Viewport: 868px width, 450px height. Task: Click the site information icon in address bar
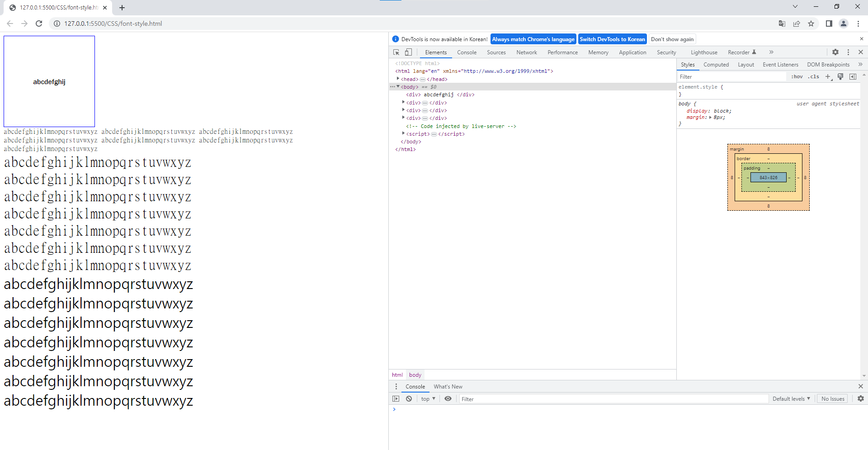coord(57,24)
